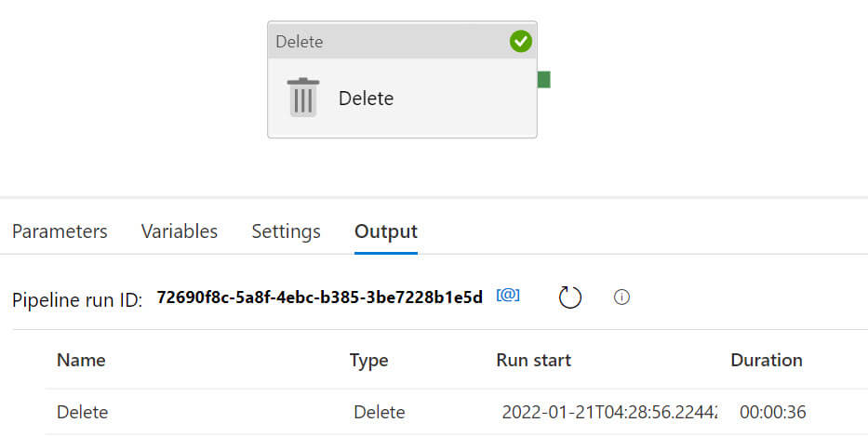Select the Delete activity node label
Screen dimensions: 868x436
(x=366, y=99)
